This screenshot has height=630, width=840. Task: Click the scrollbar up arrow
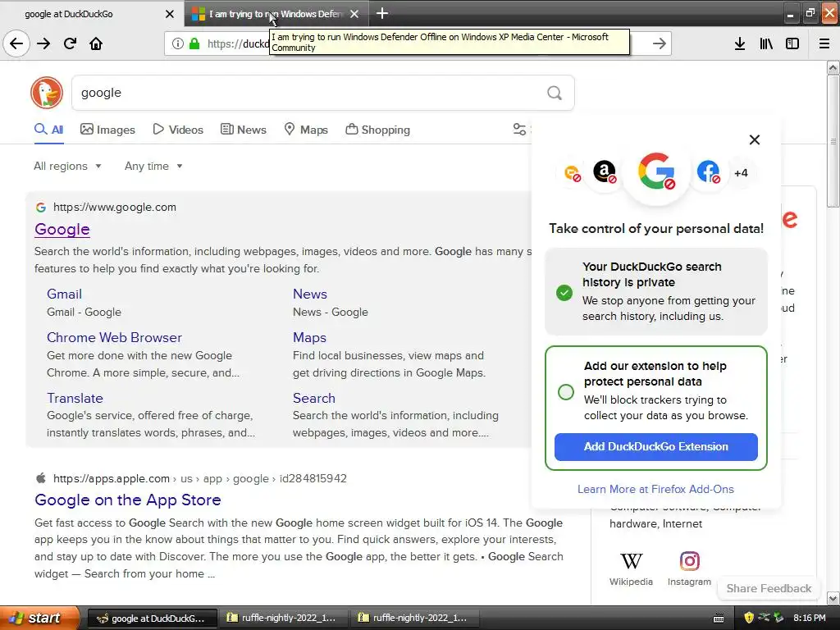point(833,67)
